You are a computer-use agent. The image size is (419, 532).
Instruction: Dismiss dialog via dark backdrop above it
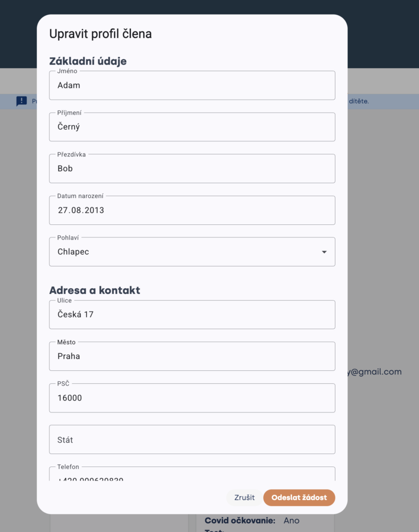pos(383,34)
